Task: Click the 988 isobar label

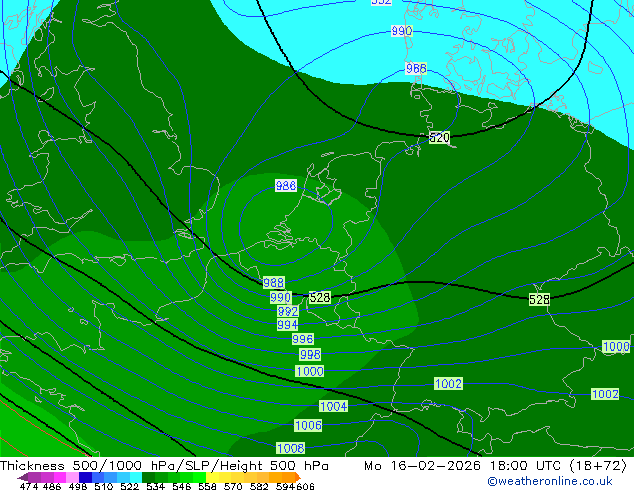Action: pos(274,282)
